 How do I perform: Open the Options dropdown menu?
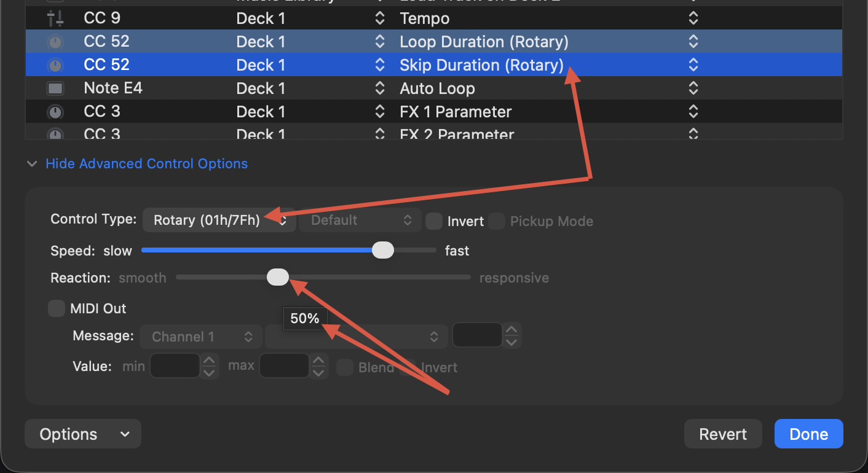(x=83, y=434)
